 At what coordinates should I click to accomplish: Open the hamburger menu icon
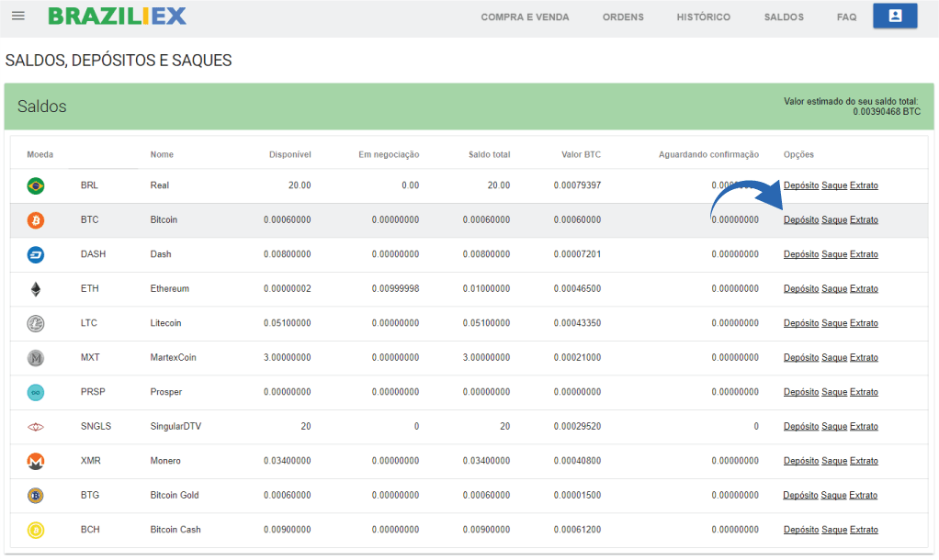click(x=18, y=17)
